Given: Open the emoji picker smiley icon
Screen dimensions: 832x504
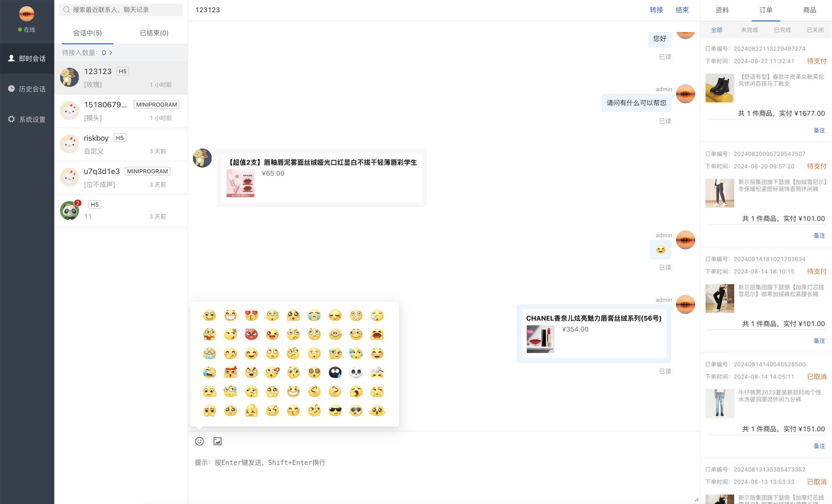Looking at the screenshot, I should 200,441.
